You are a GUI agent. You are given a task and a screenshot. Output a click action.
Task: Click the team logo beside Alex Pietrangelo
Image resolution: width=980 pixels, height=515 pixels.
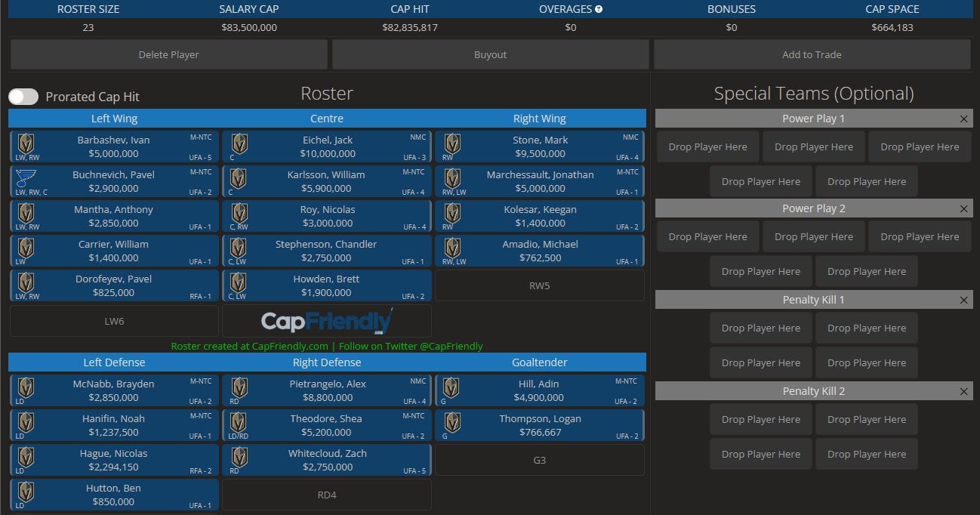coord(239,387)
